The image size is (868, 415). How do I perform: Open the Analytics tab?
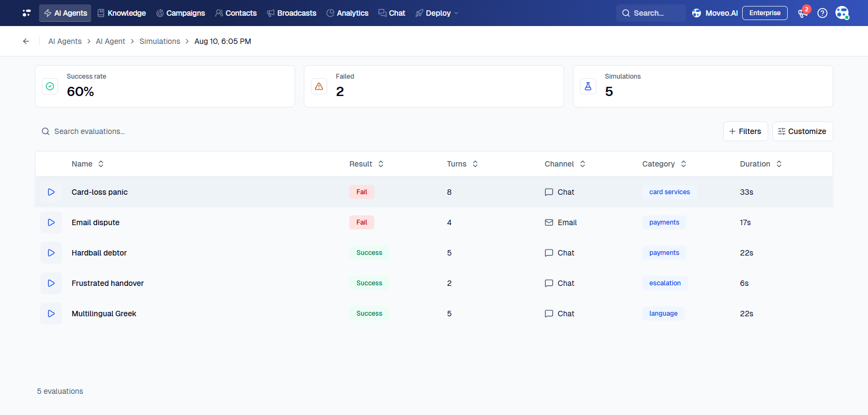[x=348, y=13]
